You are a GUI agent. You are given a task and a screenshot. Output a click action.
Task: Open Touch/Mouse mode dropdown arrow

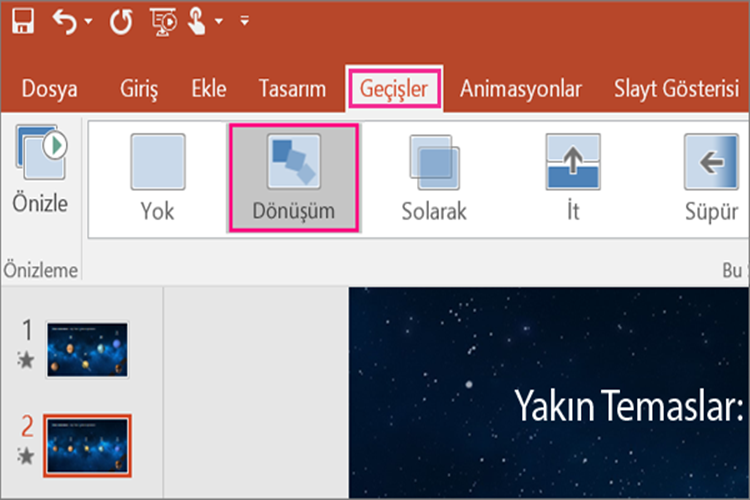(219, 21)
